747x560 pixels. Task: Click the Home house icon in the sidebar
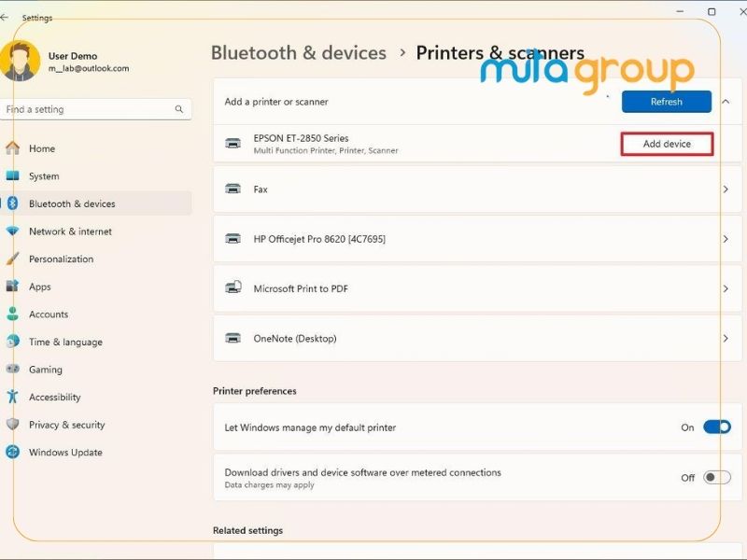(x=13, y=148)
